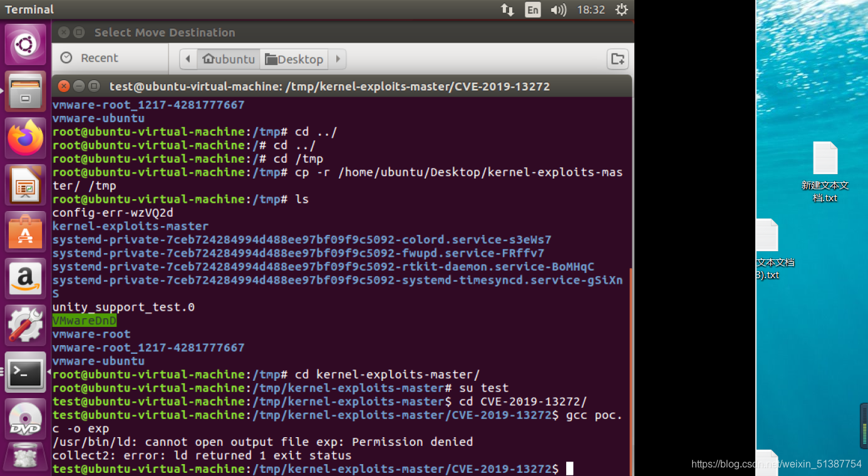Click the terminal title bar text

(329, 86)
